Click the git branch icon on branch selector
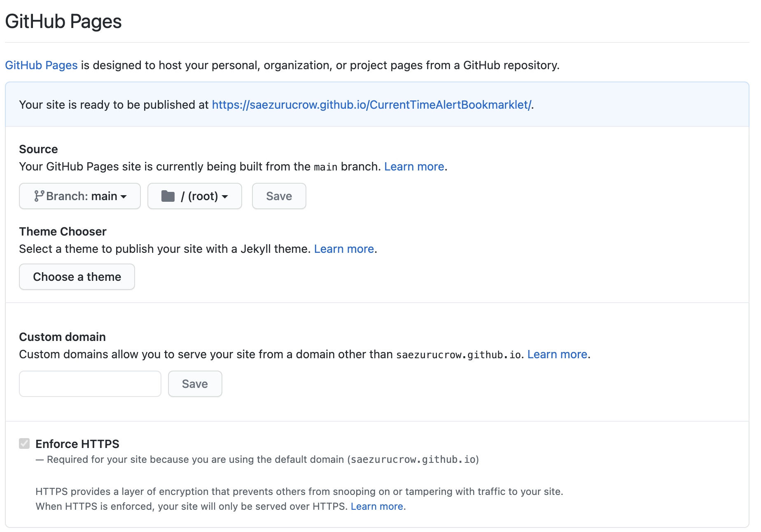 pyautogui.click(x=39, y=196)
